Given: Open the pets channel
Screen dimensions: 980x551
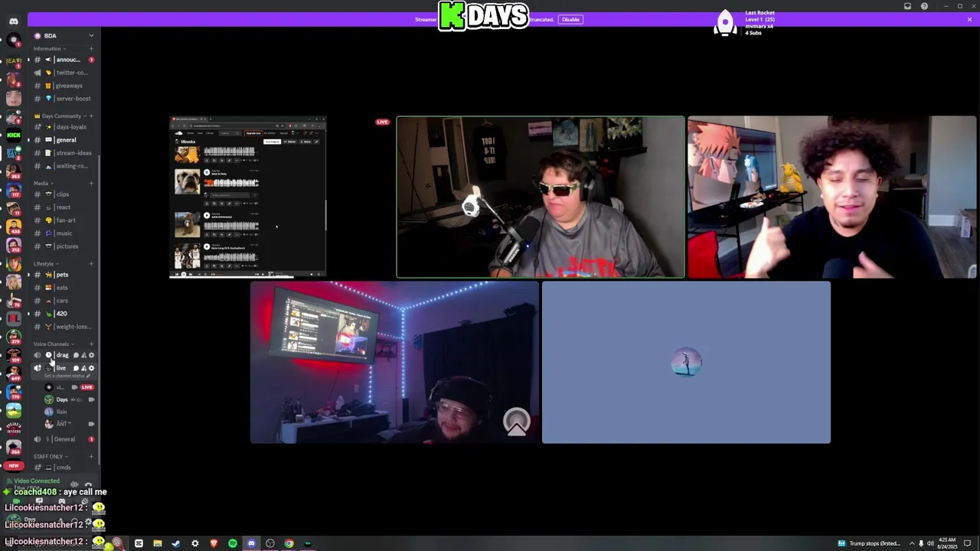Looking at the screenshot, I should click(x=64, y=275).
